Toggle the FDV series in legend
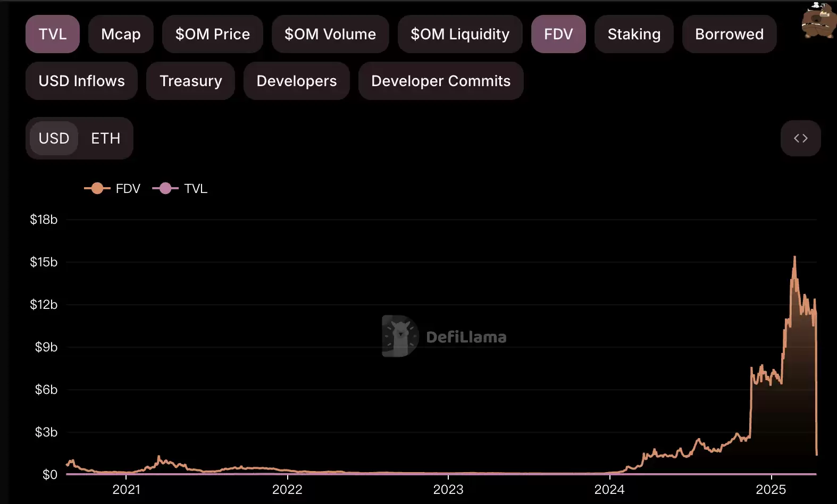Screen dimensions: 837x504 (x=112, y=188)
